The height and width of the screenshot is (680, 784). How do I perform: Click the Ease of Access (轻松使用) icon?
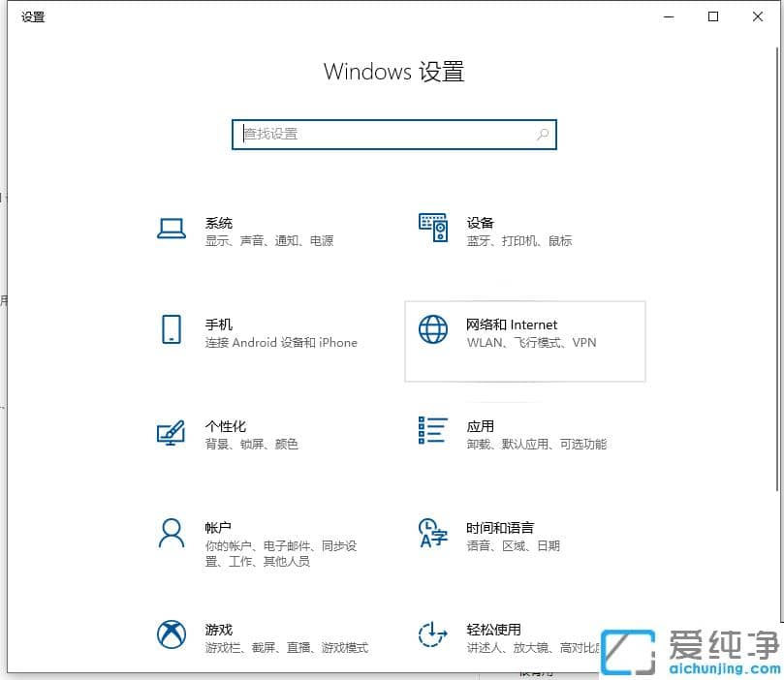(432, 636)
